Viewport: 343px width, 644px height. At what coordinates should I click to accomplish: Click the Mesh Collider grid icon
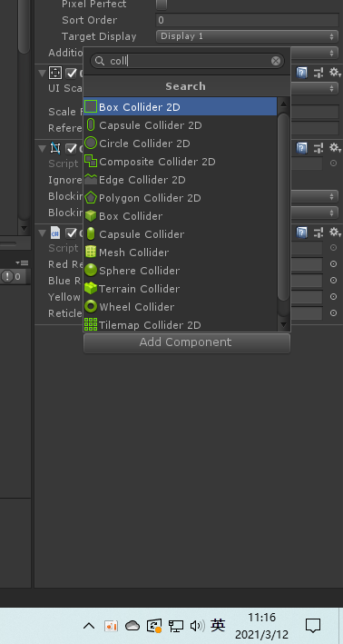[91, 253]
